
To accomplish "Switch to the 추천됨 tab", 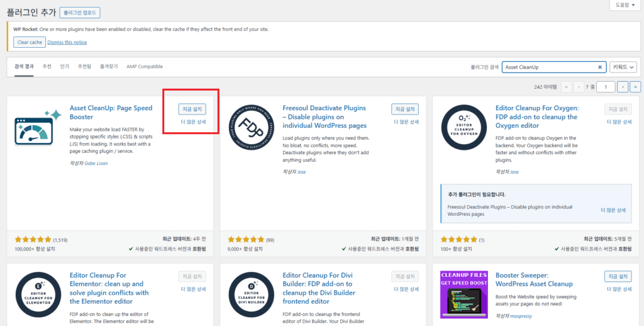I will pyautogui.click(x=85, y=67).
